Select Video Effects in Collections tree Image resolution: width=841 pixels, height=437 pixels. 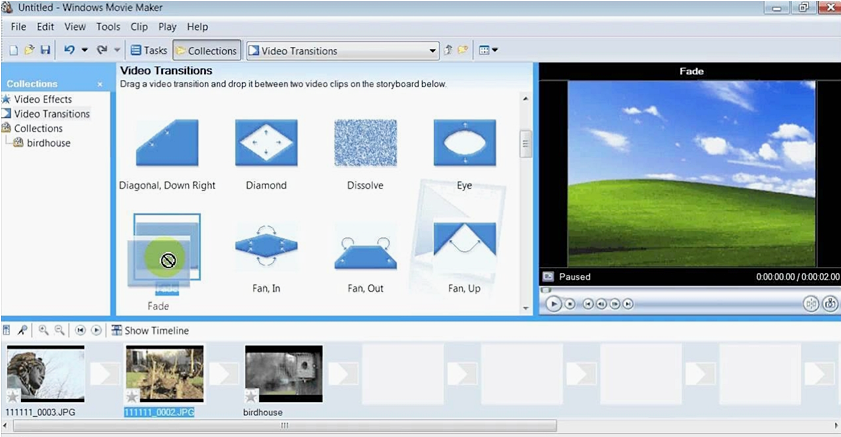[43, 99]
